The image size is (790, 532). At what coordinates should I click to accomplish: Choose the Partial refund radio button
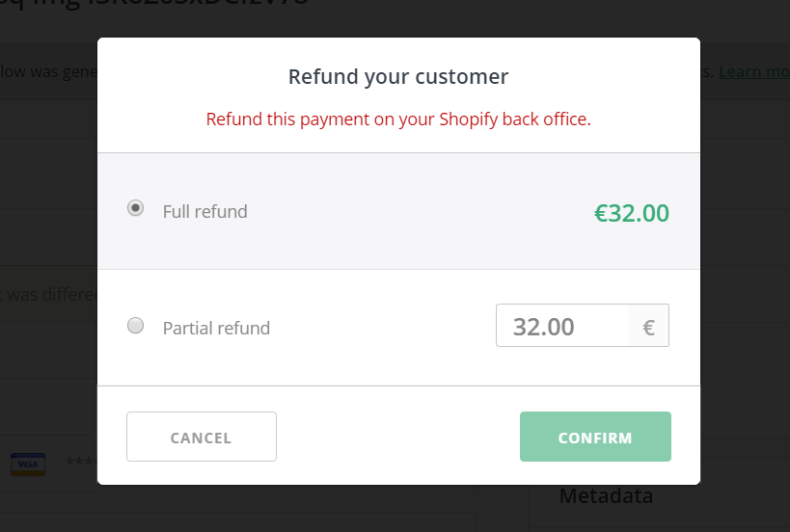(x=136, y=325)
